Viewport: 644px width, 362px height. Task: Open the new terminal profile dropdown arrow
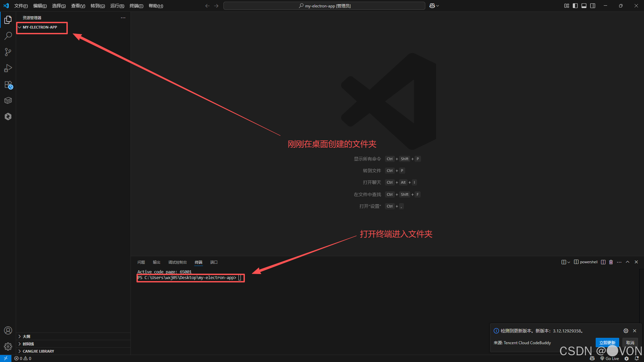(x=569, y=262)
